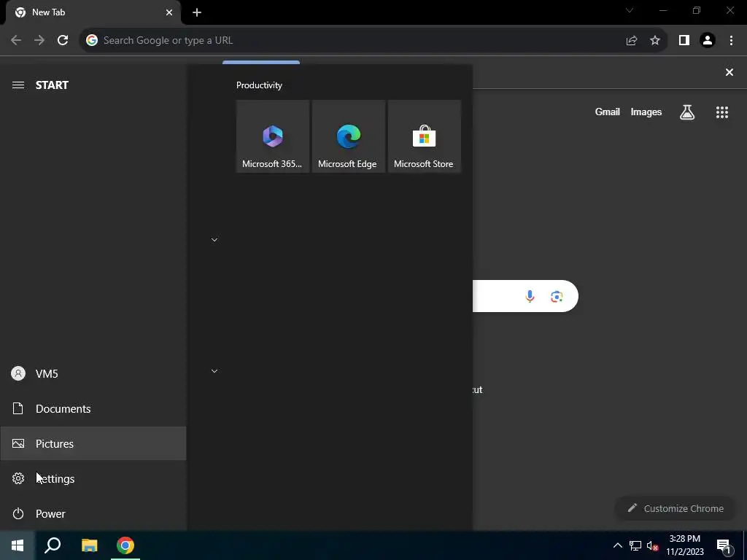Viewport: 747px width, 560px height.
Task: Go forward in Chrome
Action: [x=39, y=41]
